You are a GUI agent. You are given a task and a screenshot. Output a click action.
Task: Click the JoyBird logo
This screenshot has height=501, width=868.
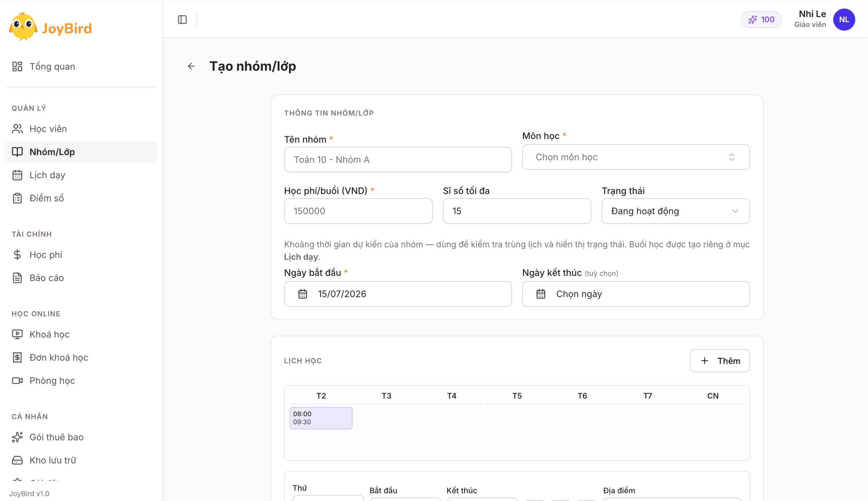[x=50, y=28]
